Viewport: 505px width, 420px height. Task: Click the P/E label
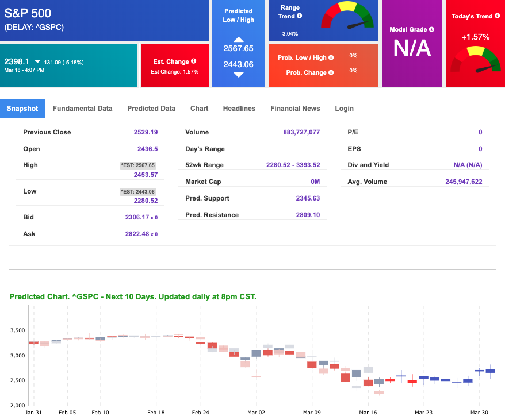[353, 132]
